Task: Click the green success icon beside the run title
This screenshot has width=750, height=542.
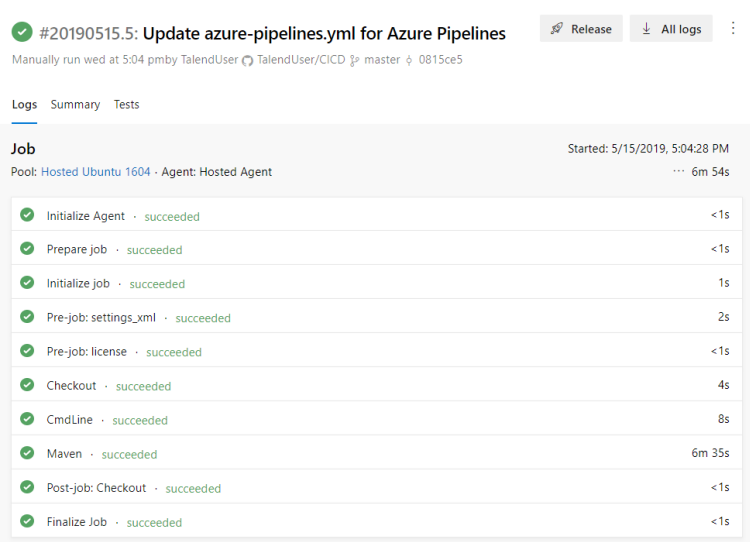Action: pos(22,32)
